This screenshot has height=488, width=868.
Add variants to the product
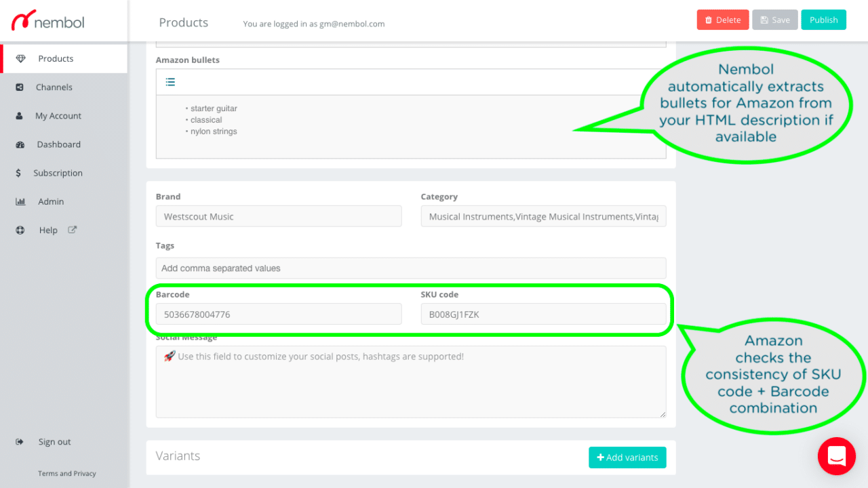point(627,457)
